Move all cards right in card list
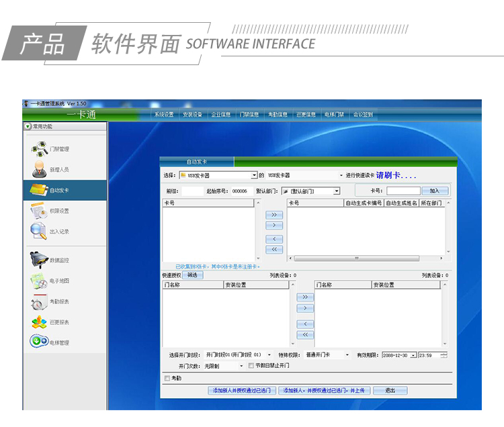Viewport: 504px width, 427px height. [274, 215]
